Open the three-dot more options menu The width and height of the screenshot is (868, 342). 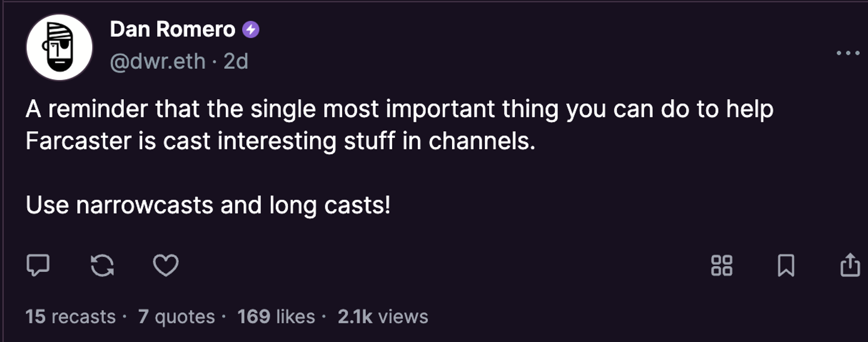[x=848, y=53]
